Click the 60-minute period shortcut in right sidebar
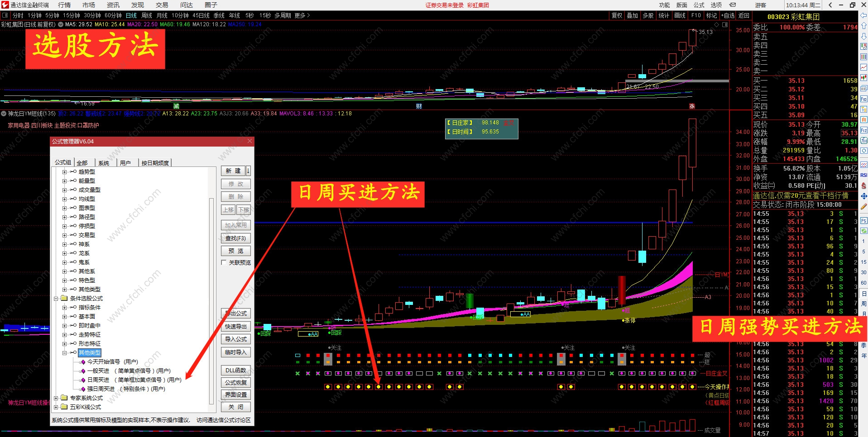The width and height of the screenshot is (868, 437). (x=863, y=283)
